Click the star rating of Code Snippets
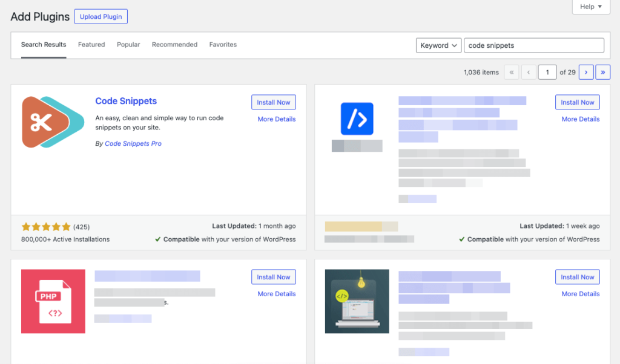 click(x=45, y=226)
